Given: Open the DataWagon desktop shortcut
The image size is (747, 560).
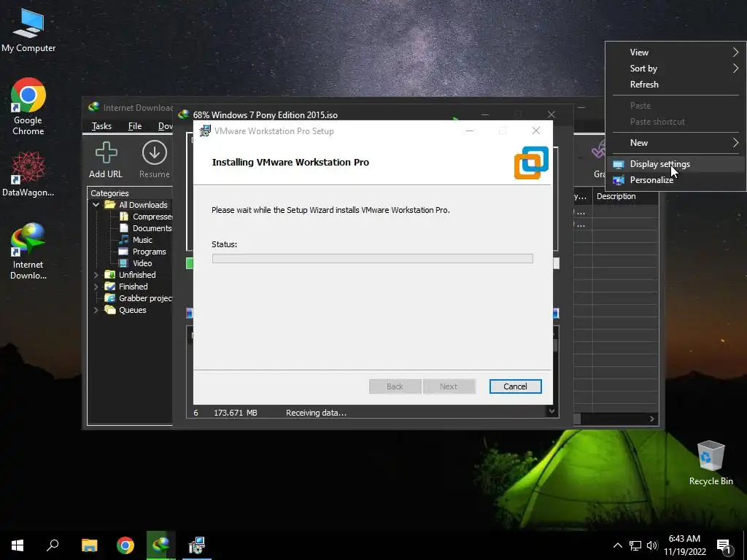Looking at the screenshot, I should click(28, 174).
